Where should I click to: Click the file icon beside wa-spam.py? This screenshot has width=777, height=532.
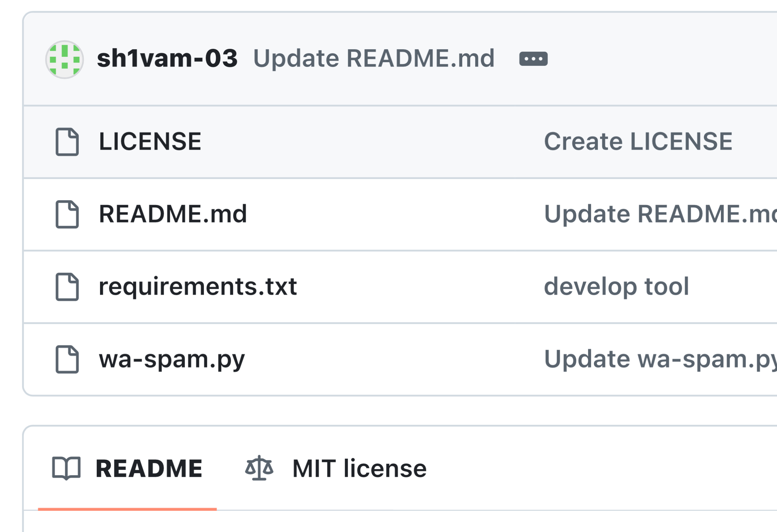[x=67, y=359]
